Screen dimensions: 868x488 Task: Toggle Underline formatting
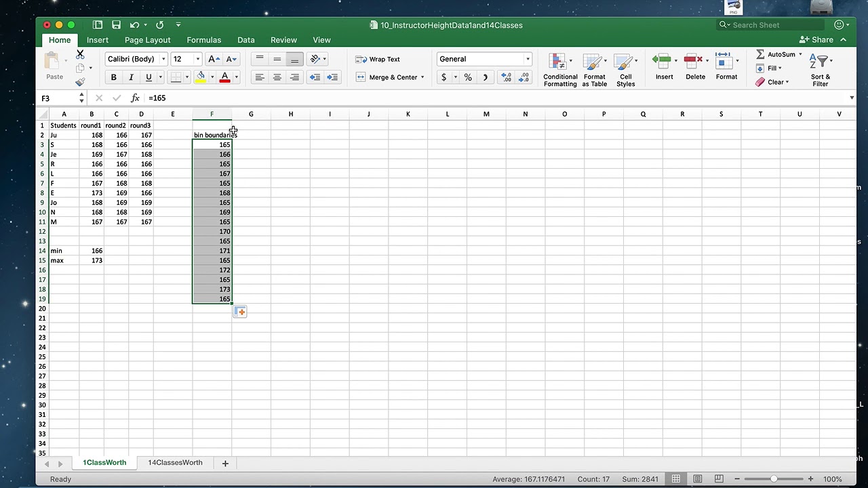pos(149,77)
